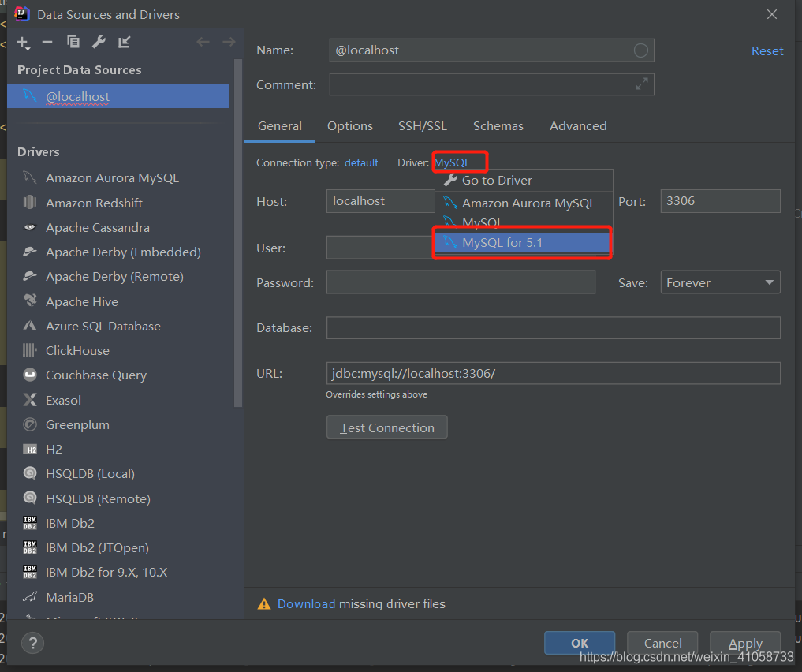
Task: Click the duplicate data source icon
Action: click(x=73, y=42)
